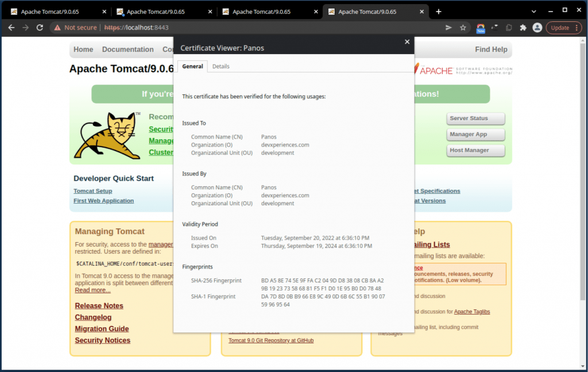Click the Not secure warning triangle
Viewport: 588px width, 372px height.
[x=57, y=28]
